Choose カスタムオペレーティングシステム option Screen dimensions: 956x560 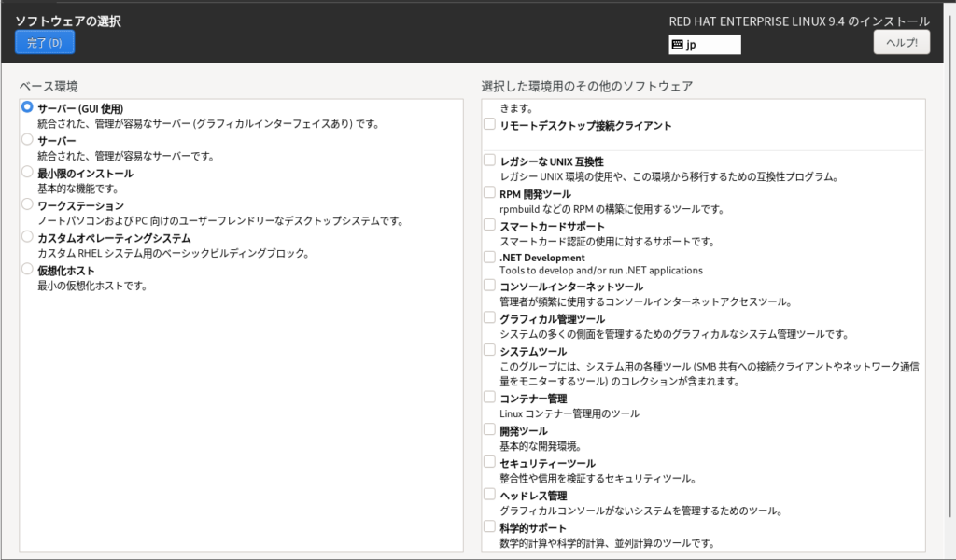(27, 237)
